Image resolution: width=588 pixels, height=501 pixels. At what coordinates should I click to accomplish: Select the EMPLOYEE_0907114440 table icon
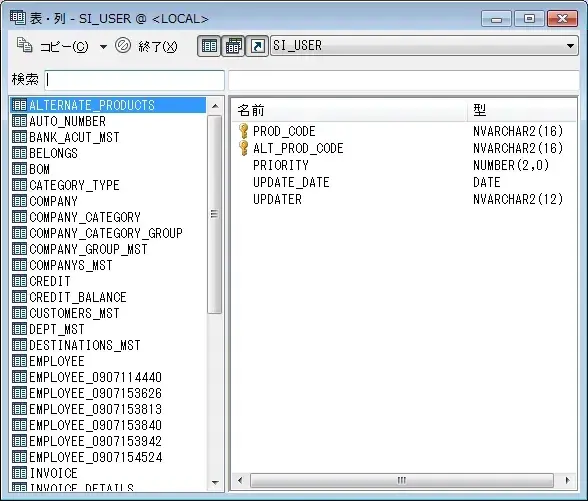(19, 377)
